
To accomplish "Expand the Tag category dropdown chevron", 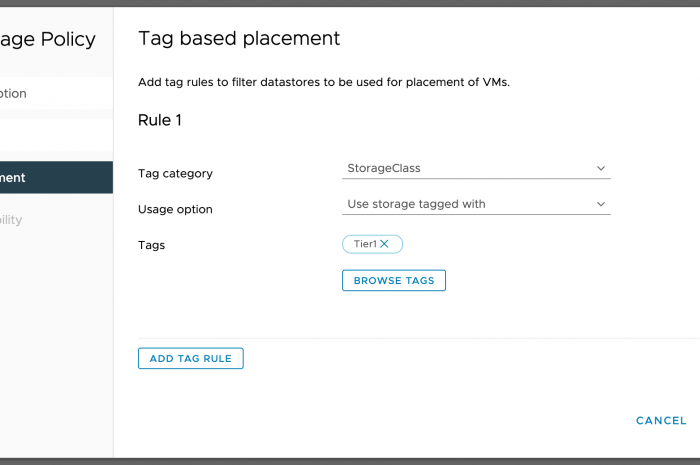I will click(x=601, y=168).
